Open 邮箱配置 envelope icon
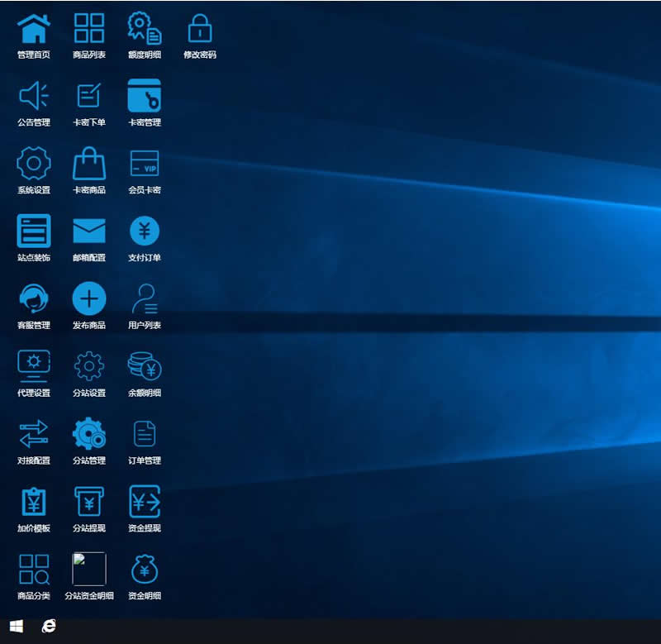Image resolution: width=661 pixels, height=644 pixels. [x=89, y=231]
